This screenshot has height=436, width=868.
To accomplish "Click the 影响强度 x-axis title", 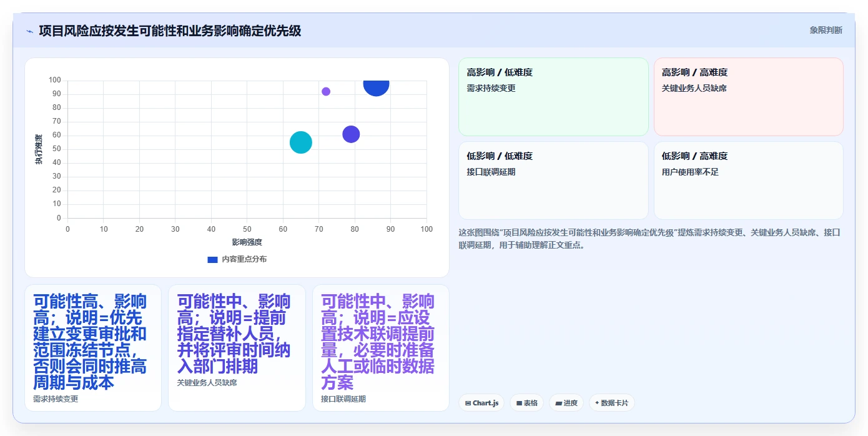I will tap(247, 242).
